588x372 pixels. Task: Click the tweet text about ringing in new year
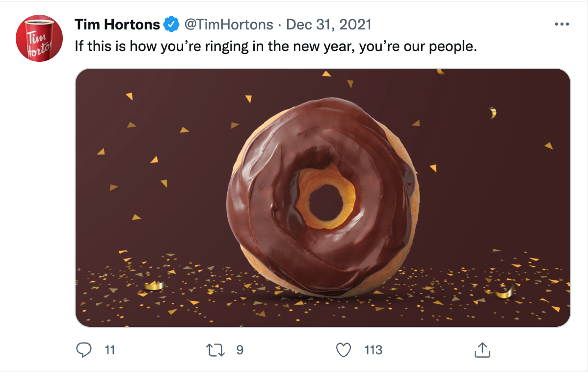276,47
